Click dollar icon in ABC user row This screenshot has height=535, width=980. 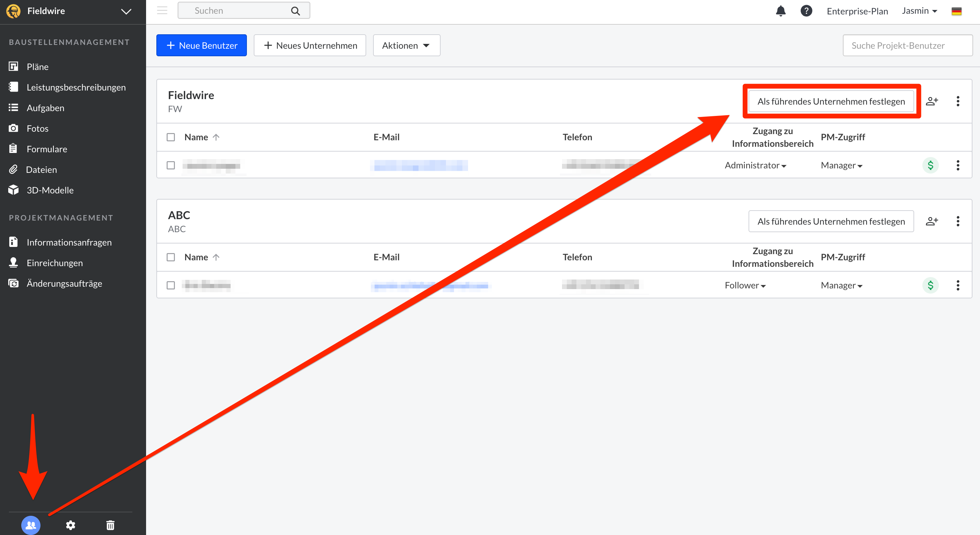pyautogui.click(x=931, y=285)
